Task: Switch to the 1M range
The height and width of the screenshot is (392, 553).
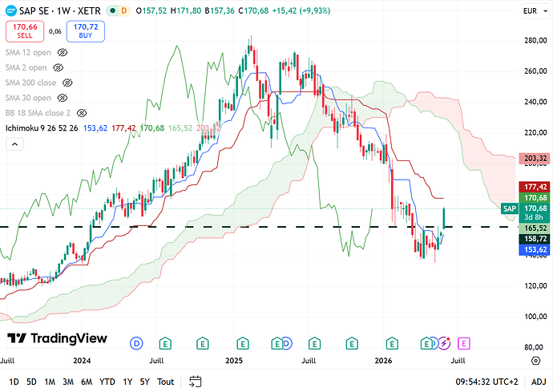Action: tap(50, 382)
